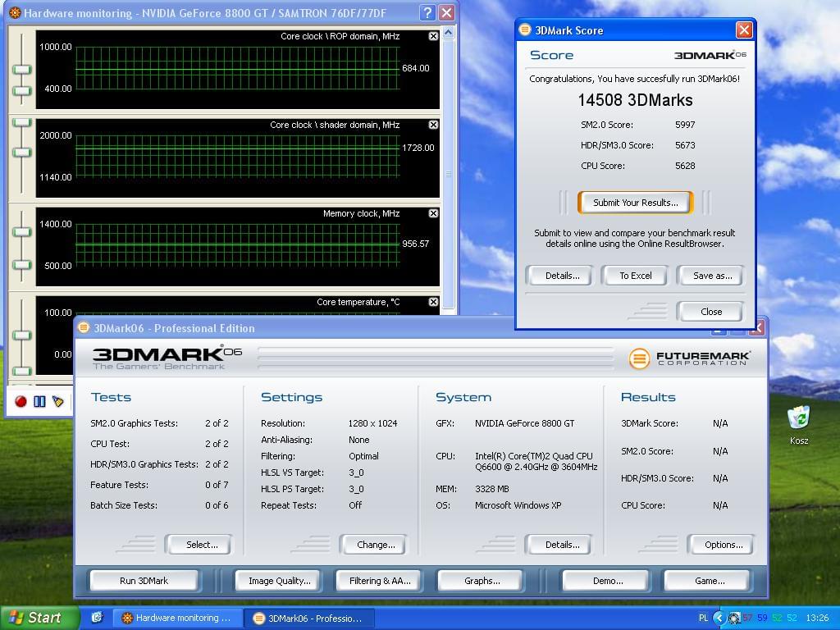Click the setup icon next to the pause button
The image size is (840, 630).
(58, 401)
